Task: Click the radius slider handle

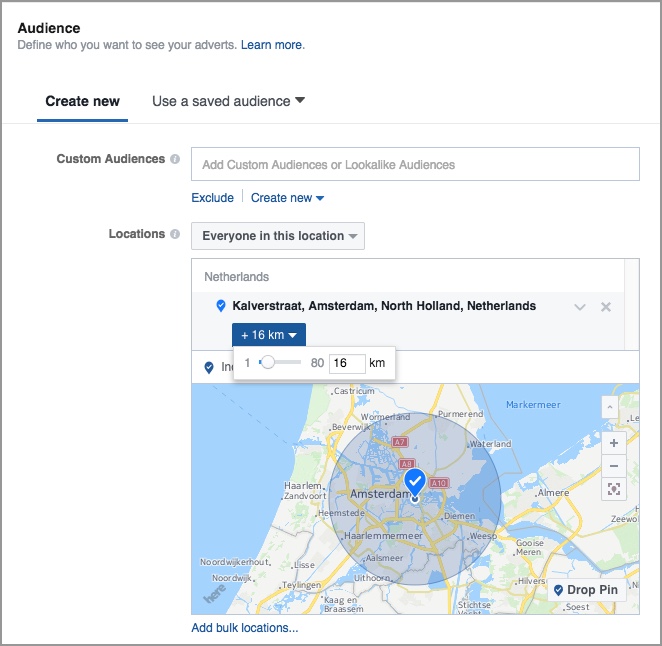Action: (x=267, y=362)
